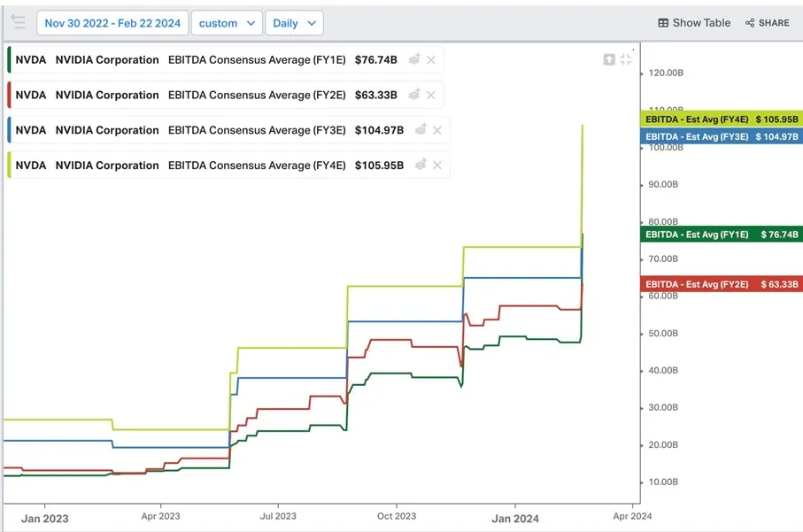Click the yellow-green 'EBITDA - Est Avg (FY4E)' axis tag
The width and height of the screenshot is (803, 532).
[x=722, y=120]
